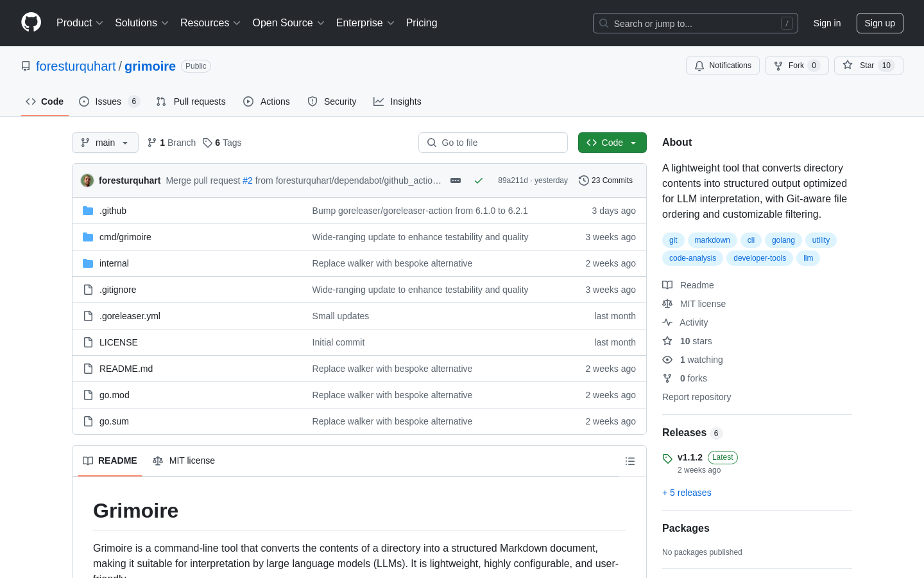
Task: Click the Activity pulse icon
Action: pos(667,322)
